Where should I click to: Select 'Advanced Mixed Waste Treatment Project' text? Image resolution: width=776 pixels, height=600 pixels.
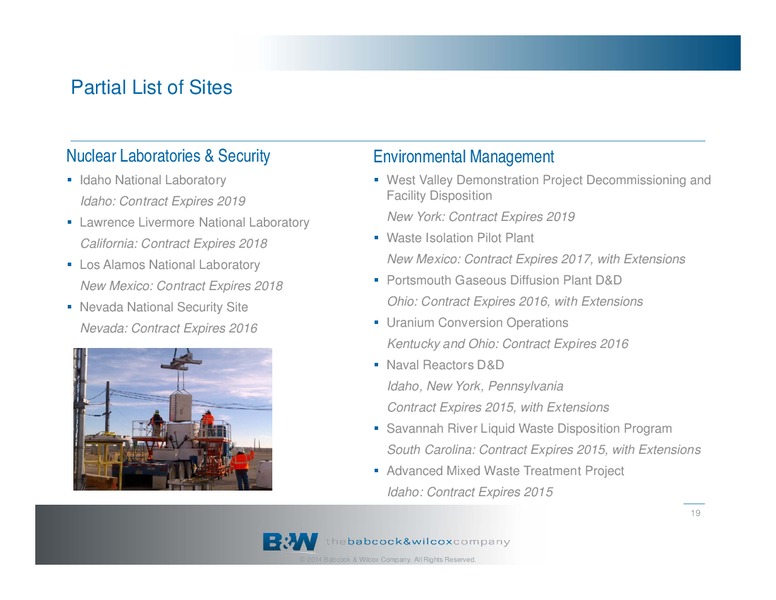pyautogui.click(x=505, y=471)
